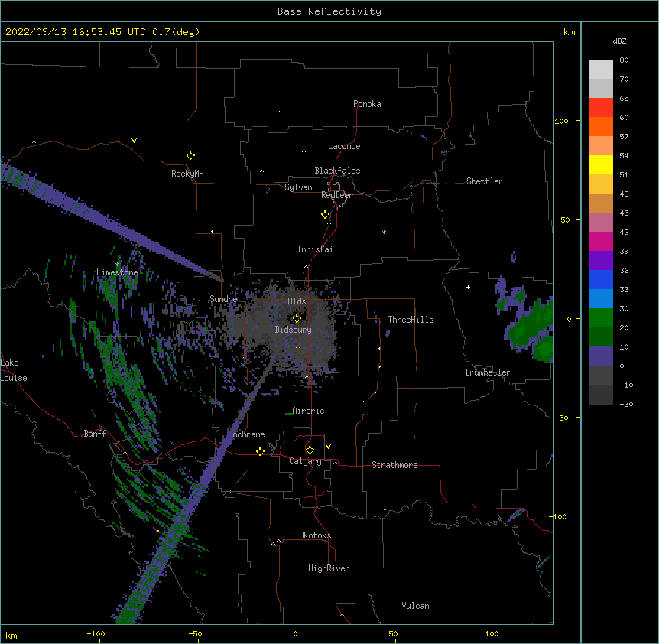
Task: Click the yellow marker above Calgary label
Action: click(310, 450)
